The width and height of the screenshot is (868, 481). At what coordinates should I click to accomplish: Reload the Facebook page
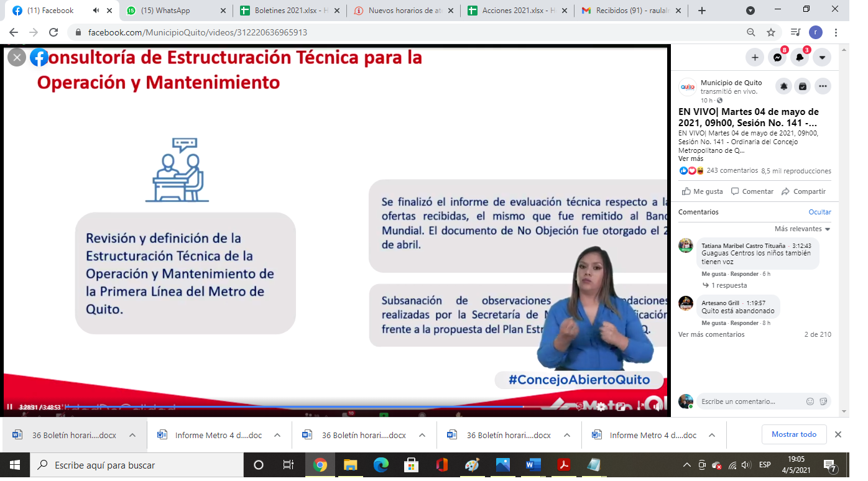tap(53, 32)
